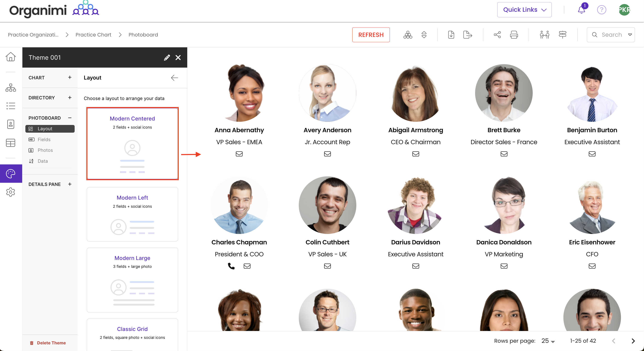Choose the Modern Centered layout
The width and height of the screenshot is (644, 351).
pos(132,144)
